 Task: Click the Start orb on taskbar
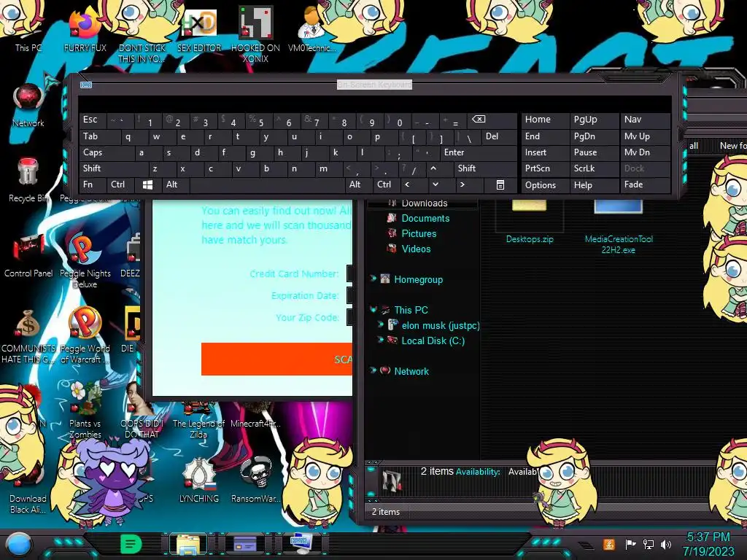(19, 545)
